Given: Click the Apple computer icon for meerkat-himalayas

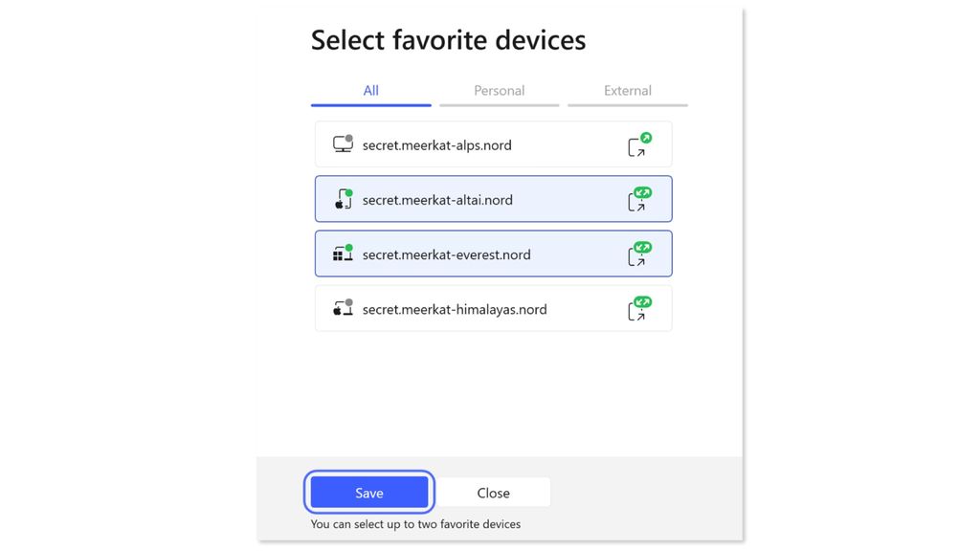Looking at the screenshot, I should (x=343, y=309).
